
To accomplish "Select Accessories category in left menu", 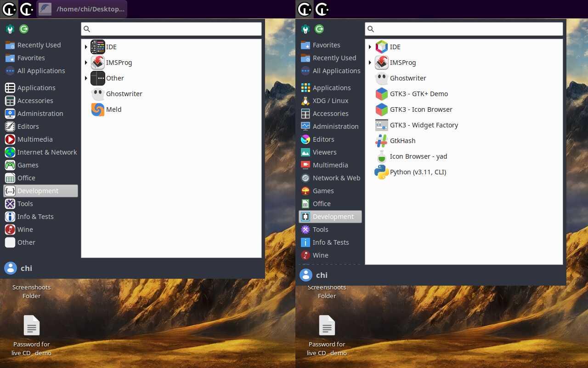I will [41, 101].
